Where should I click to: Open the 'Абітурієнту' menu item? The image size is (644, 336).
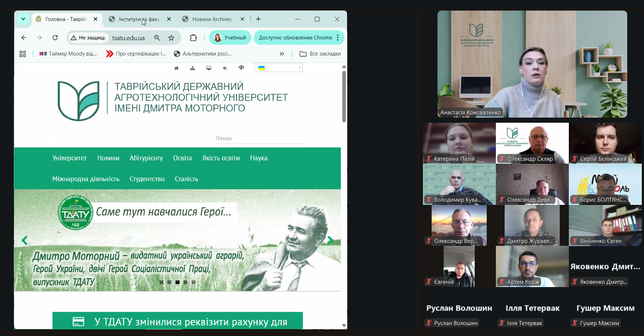(x=146, y=158)
